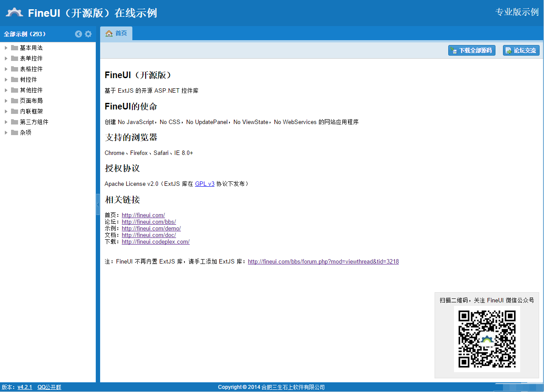Image resolution: width=544 pixels, height=392 pixels.
Task: Expand the 页面布局 tree node arrow
Action: point(6,101)
